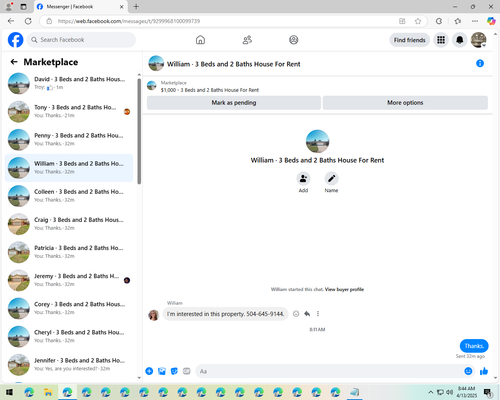The width and height of the screenshot is (500, 400).
Task: Open the Facebook apps grid menu
Action: pyautogui.click(x=441, y=40)
